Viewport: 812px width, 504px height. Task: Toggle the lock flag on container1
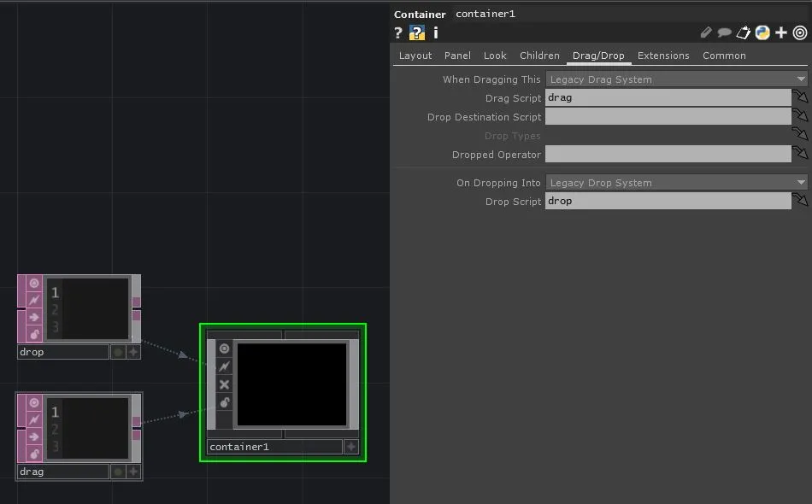pyautogui.click(x=225, y=402)
